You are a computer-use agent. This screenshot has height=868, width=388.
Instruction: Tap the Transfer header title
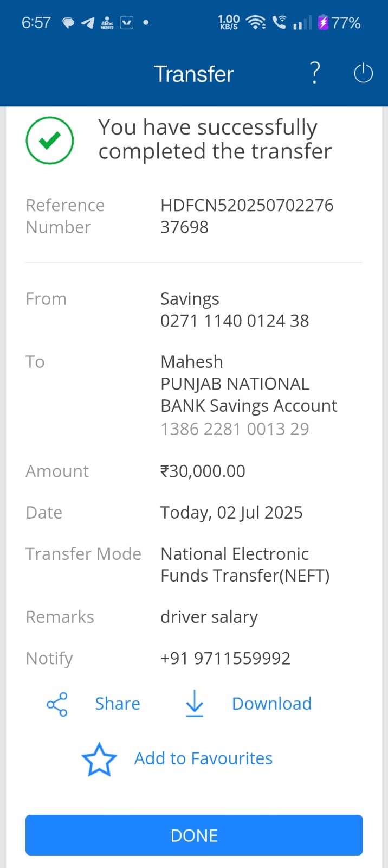pos(193,74)
